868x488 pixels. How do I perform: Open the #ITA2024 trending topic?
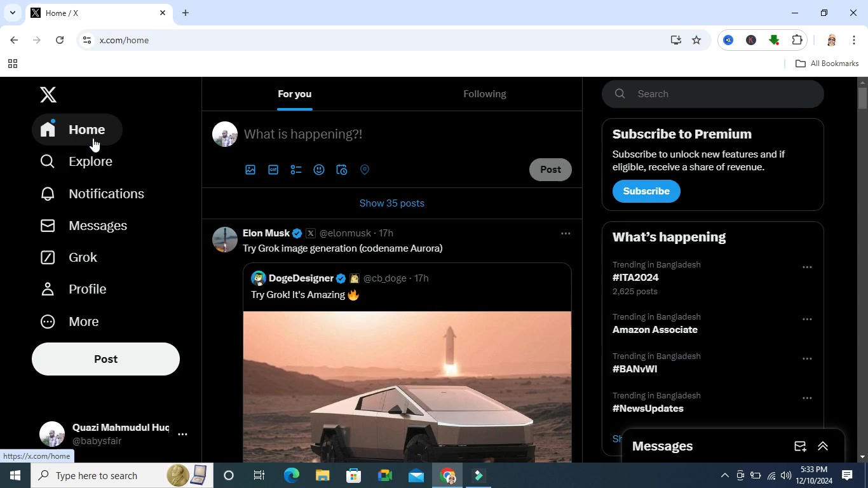click(635, 278)
